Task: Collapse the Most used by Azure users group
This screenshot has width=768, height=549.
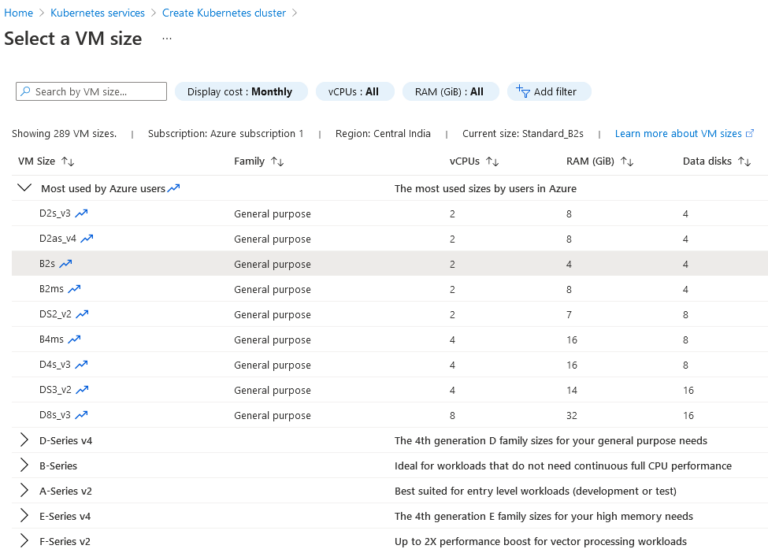Action: [x=24, y=188]
